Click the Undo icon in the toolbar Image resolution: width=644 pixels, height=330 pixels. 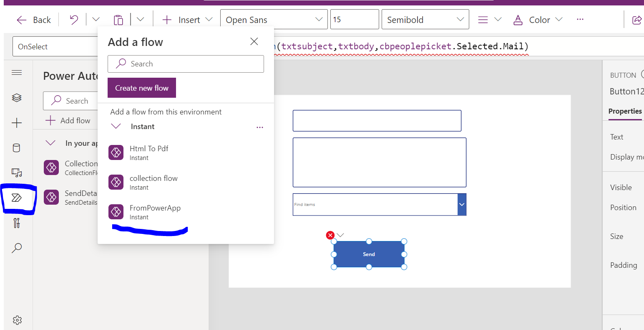(x=73, y=19)
